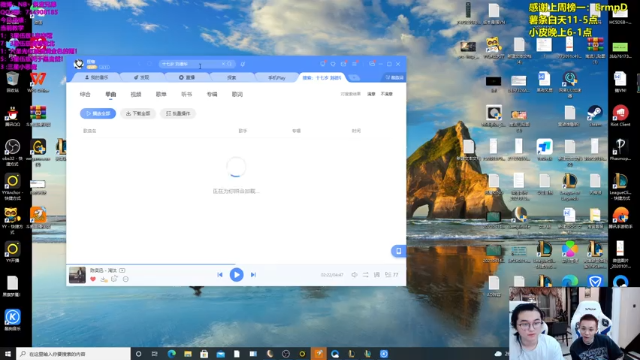Click 不满意 feedback link
Screen dimensions: 640x360
(x=387, y=94)
